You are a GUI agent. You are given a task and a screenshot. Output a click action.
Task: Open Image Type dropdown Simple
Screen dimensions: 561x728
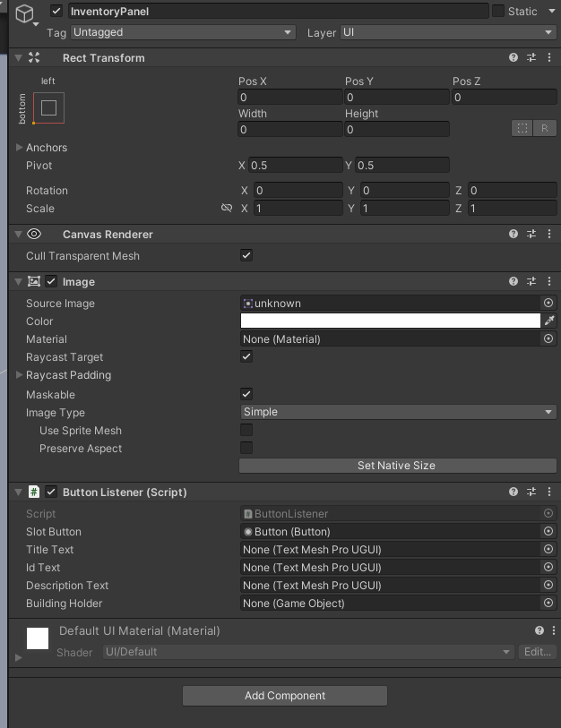[398, 412]
